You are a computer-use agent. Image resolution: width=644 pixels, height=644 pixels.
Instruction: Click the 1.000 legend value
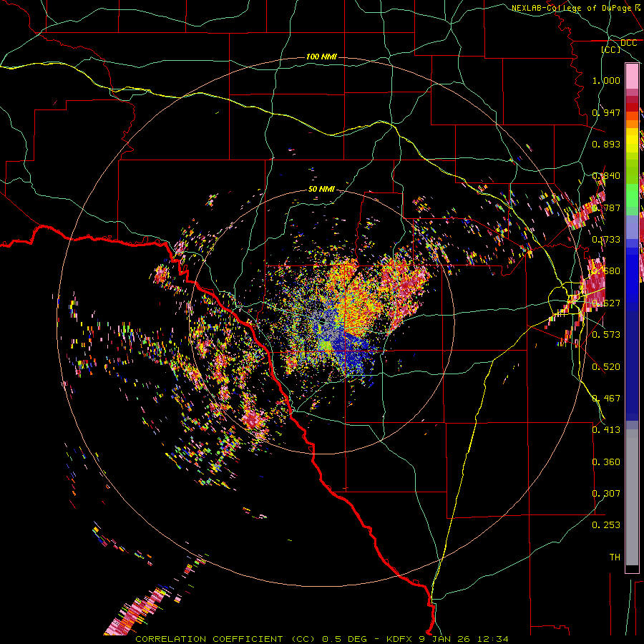[x=606, y=80]
